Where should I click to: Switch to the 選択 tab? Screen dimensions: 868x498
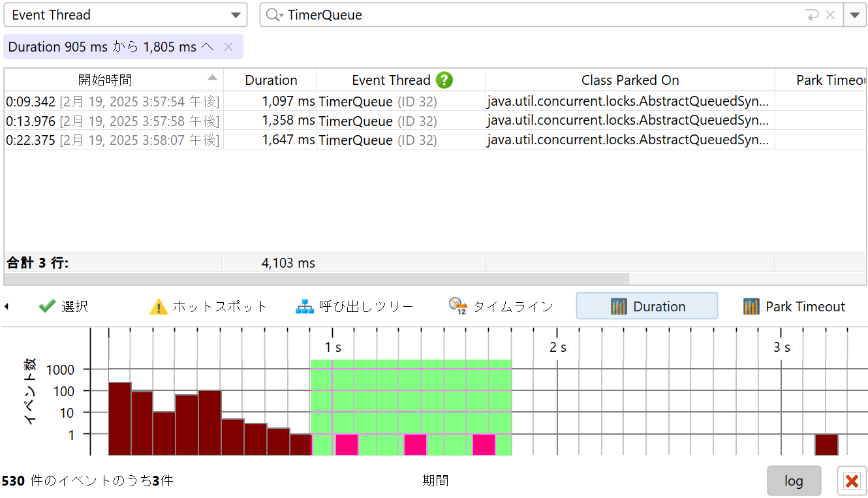click(x=63, y=306)
